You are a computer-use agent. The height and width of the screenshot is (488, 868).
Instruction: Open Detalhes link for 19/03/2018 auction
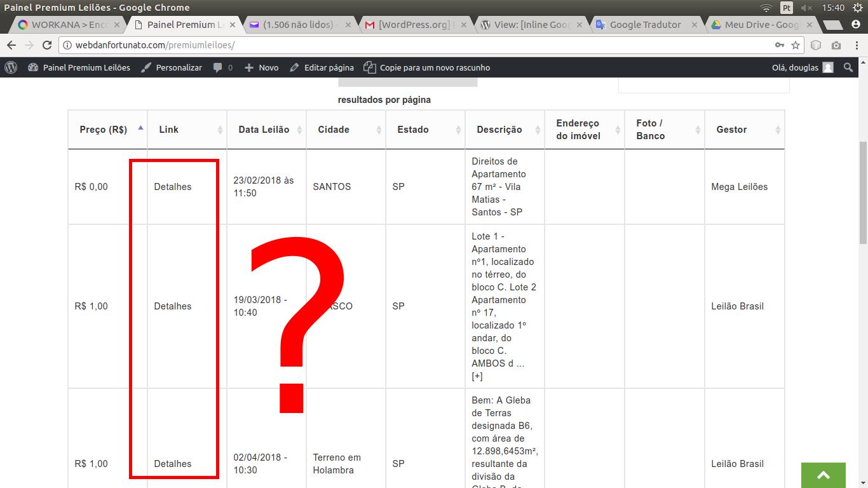pos(173,306)
